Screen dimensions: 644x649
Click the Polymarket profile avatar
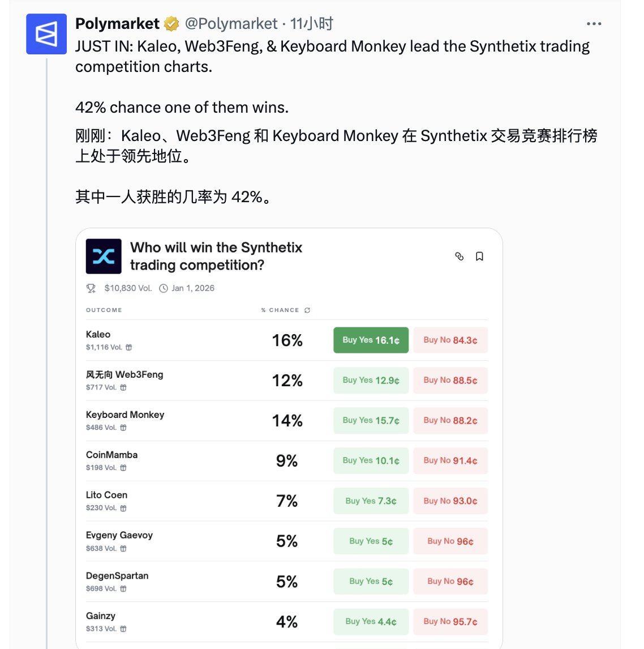point(46,34)
